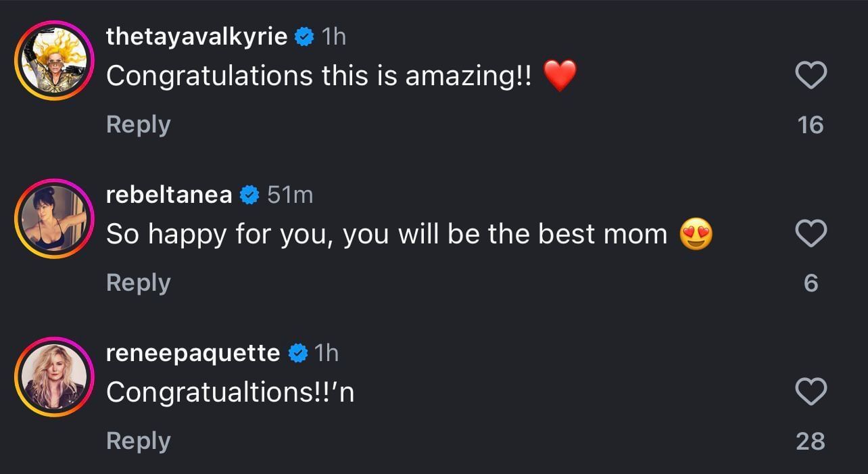
Task: Click the verified badge next to thetayavalkyrie
Action: [305, 36]
